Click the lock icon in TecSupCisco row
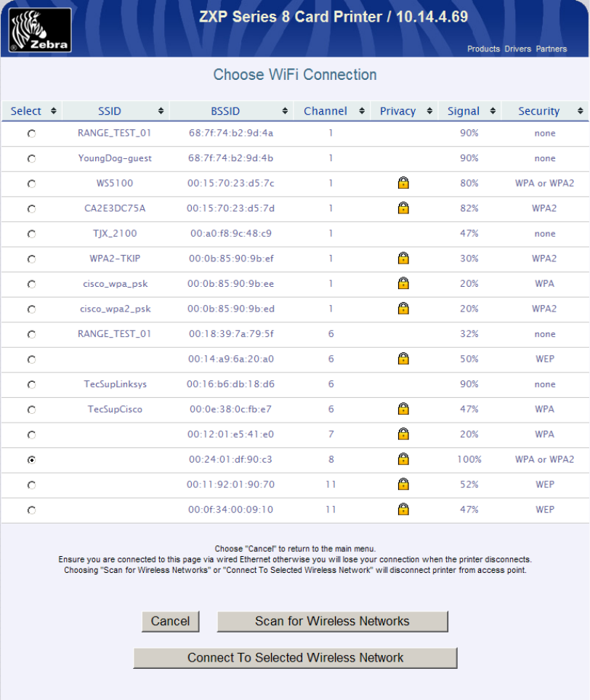Image resolution: width=590 pixels, height=700 pixels. (403, 409)
